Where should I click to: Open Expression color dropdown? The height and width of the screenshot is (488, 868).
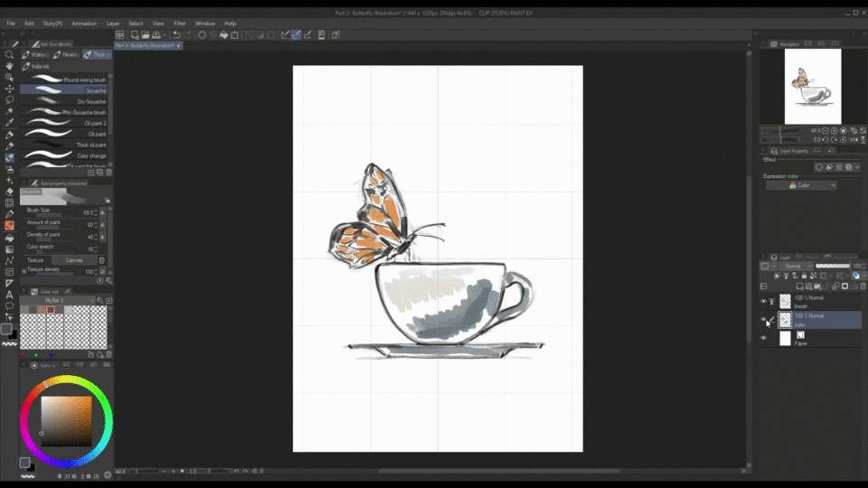coord(802,185)
